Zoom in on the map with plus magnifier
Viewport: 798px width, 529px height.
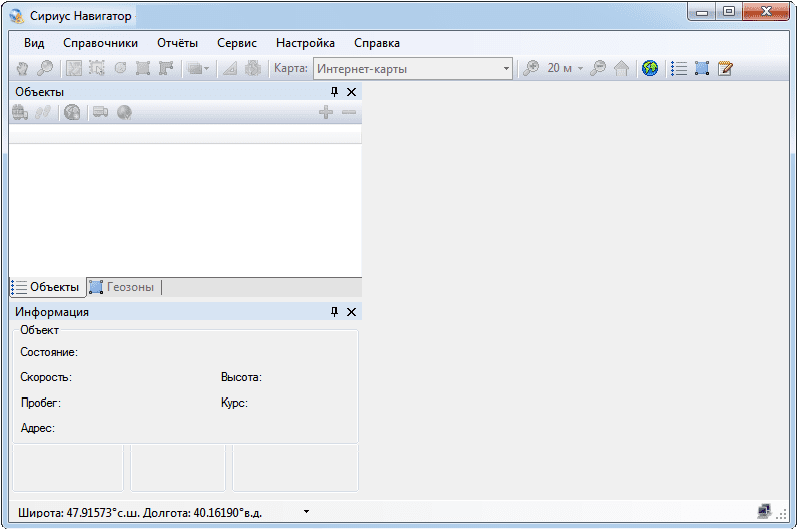click(531, 69)
